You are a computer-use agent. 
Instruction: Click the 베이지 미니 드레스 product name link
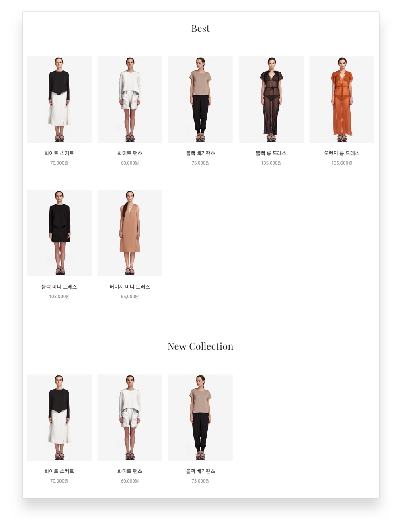click(130, 287)
